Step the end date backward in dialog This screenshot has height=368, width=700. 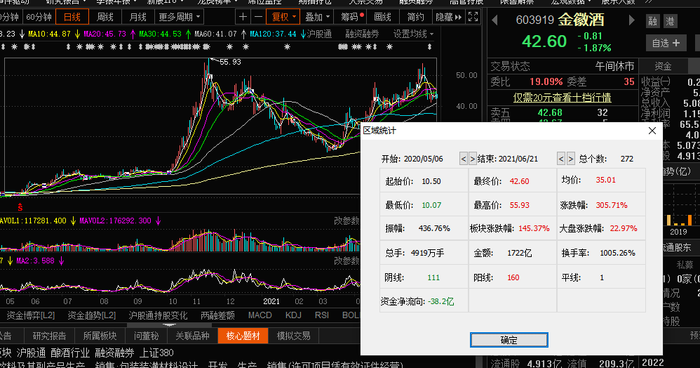point(561,159)
